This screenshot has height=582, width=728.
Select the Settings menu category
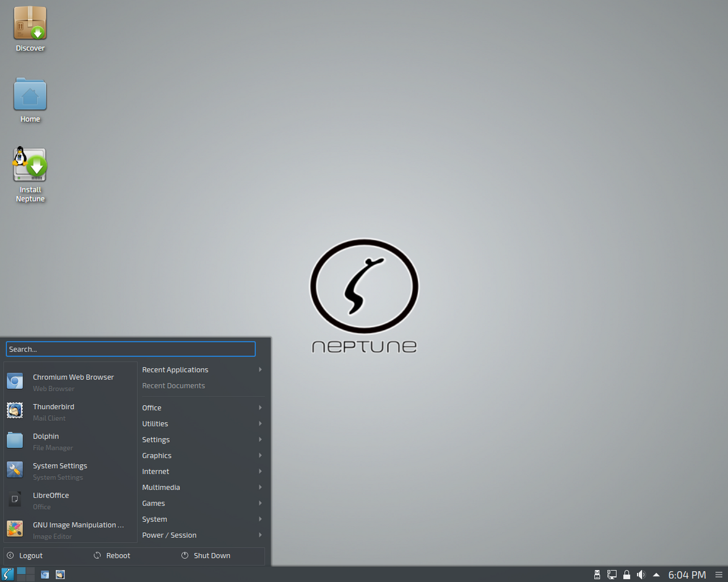pyautogui.click(x=202, y=440)
